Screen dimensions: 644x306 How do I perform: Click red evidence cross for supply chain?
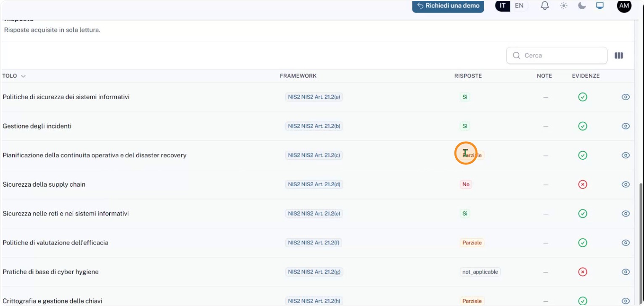coord(583,185)
